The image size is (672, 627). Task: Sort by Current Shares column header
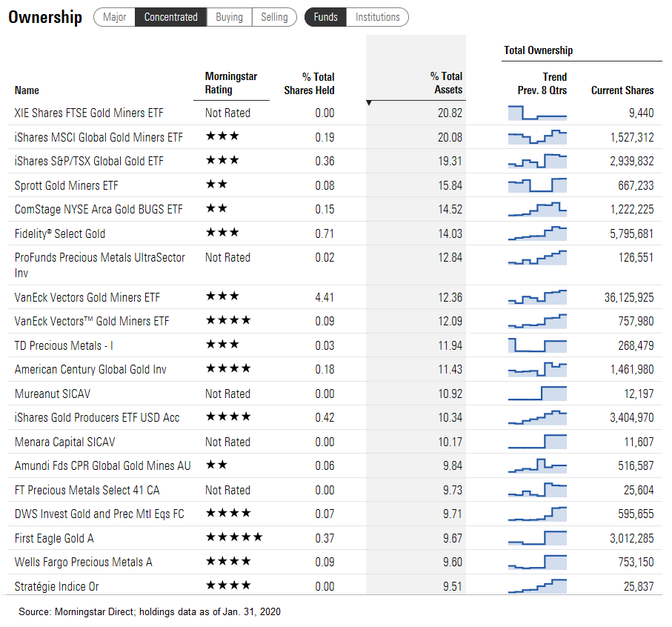click(x=622, y=90)
